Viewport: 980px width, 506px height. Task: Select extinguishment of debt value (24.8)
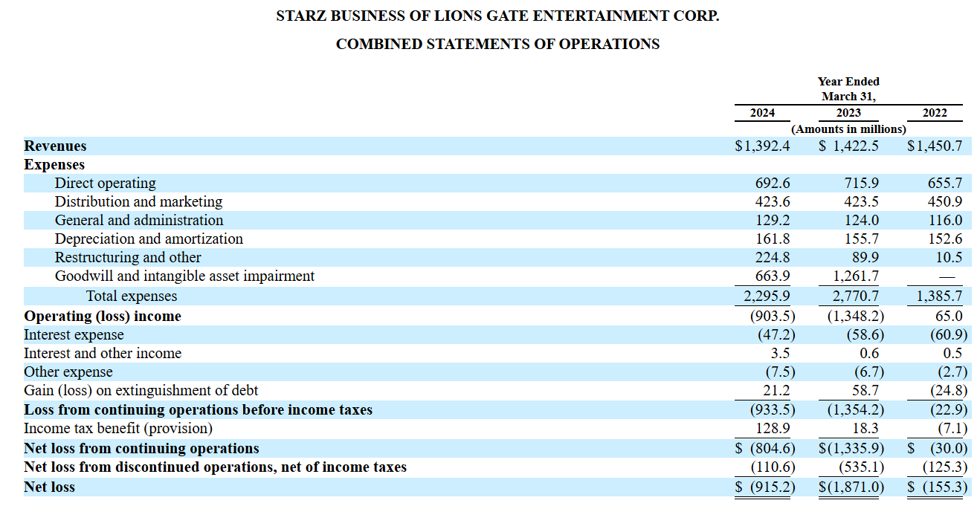[x=948, y=391]
